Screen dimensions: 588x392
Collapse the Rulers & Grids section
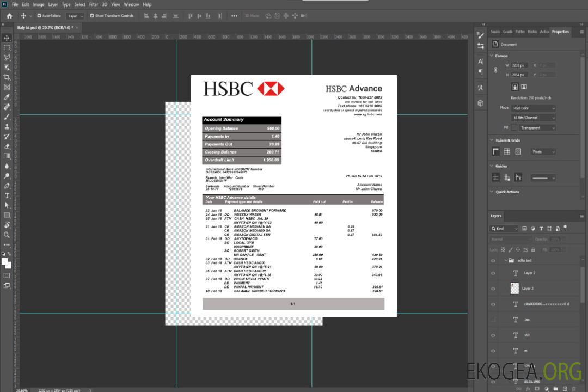(492, 140)
